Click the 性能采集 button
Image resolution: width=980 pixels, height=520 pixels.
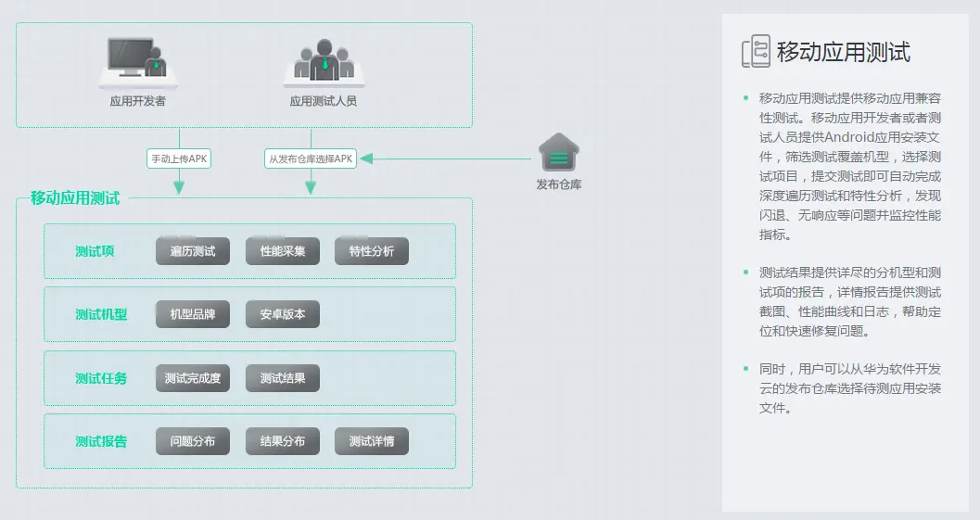tap(283, 251)
